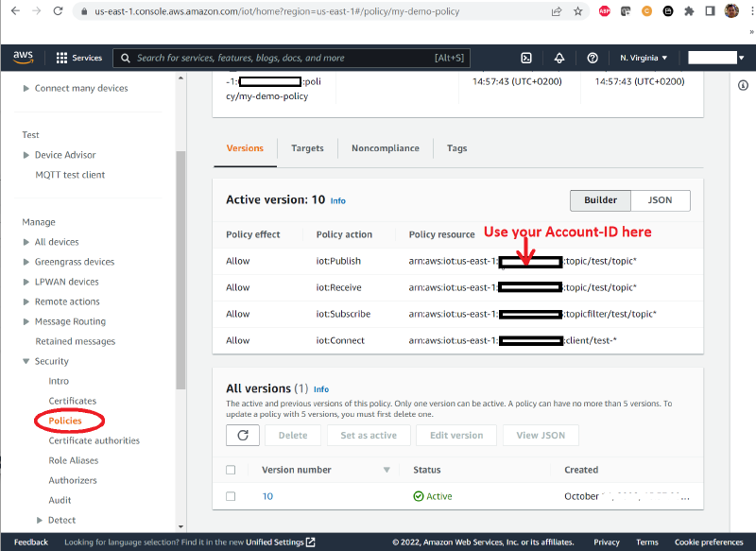
Task: Click the AWS home logo
Action: [22, 57]
